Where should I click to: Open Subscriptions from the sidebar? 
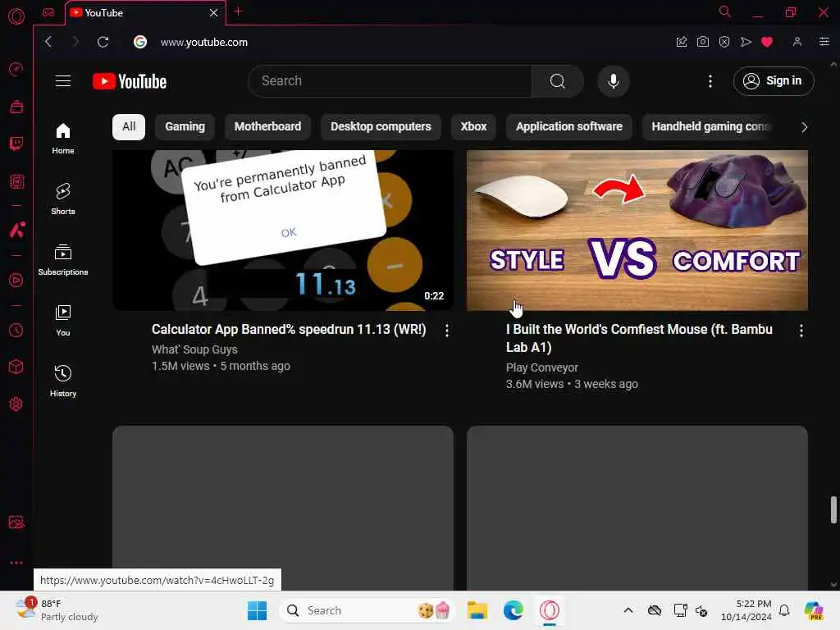tap(63, 260)
